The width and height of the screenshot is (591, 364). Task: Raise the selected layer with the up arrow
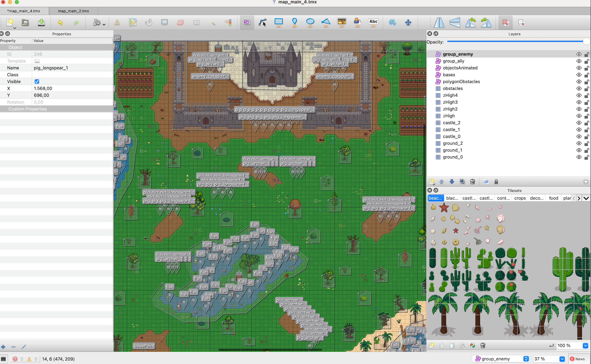point(442,182)
